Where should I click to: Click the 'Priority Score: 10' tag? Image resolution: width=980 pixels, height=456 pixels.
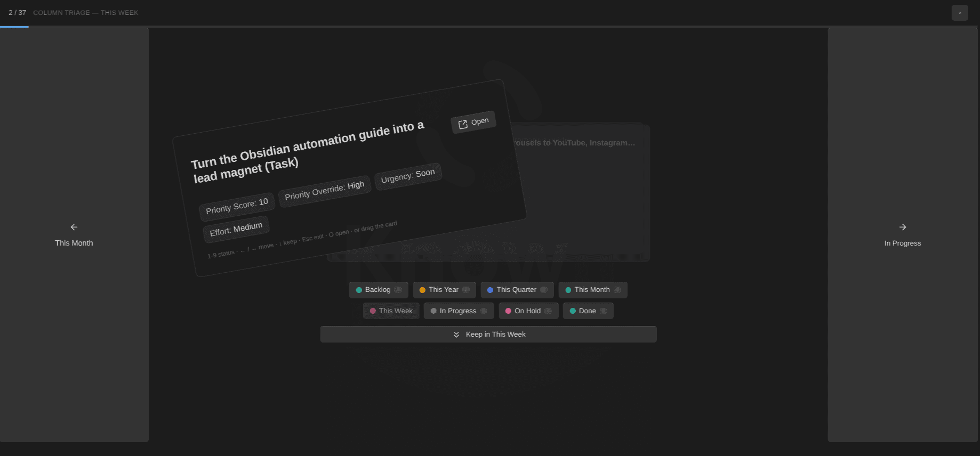click(237, 206)
